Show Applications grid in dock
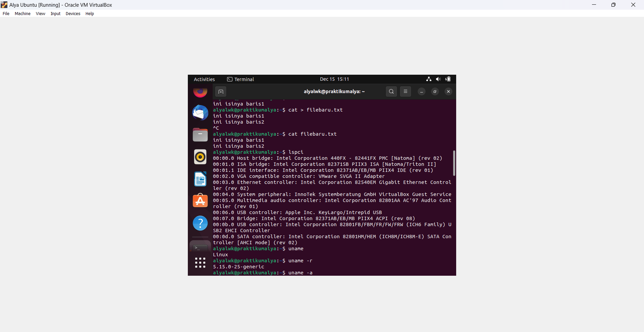Image resolution: width=644 pixels, height=332 pixels. click(200, 263)
